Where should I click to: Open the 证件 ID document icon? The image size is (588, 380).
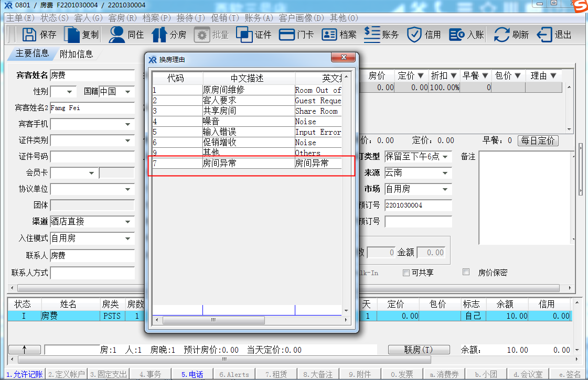pos(244,35)
